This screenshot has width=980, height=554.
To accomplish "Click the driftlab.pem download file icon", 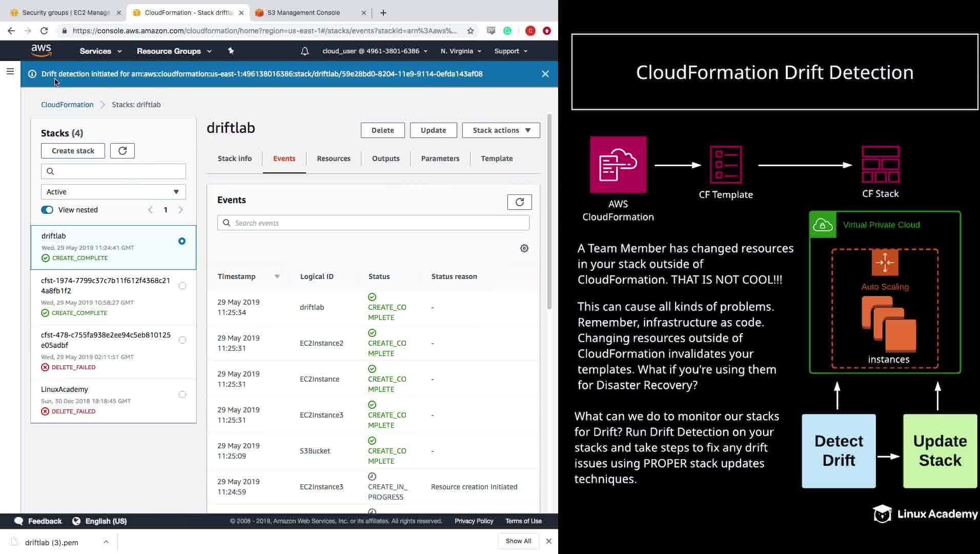I will click(14, 542).
